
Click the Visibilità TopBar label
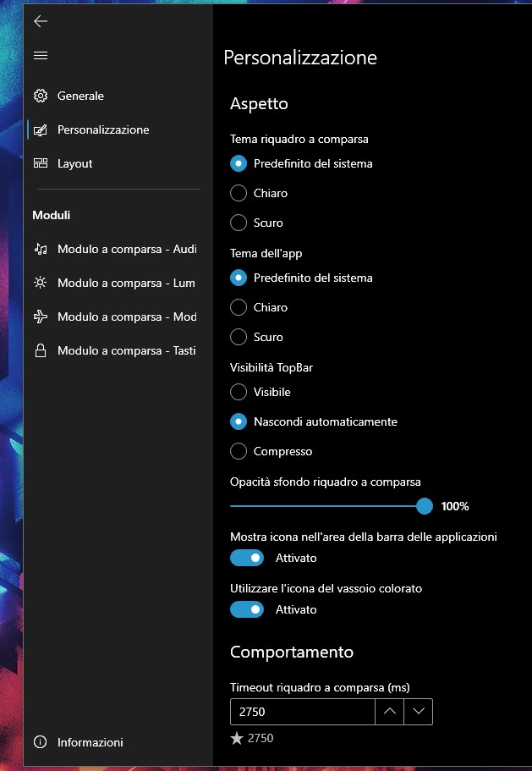pyautogui.click(x=271, y=367)
